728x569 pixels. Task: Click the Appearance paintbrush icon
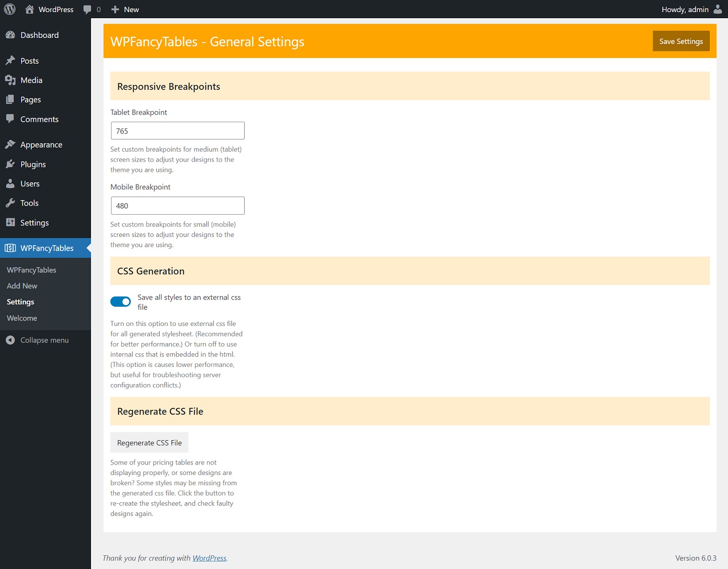[10, 145]
